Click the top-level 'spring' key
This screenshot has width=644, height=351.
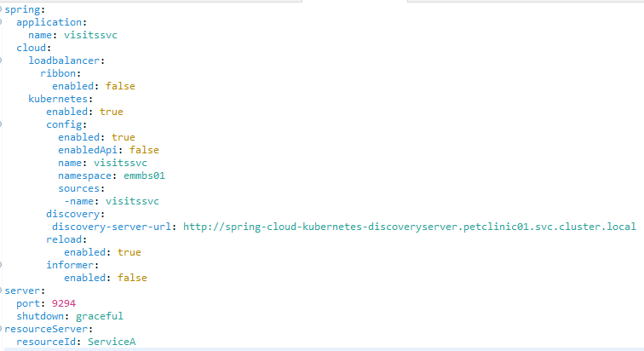click(x=23, y=9)
